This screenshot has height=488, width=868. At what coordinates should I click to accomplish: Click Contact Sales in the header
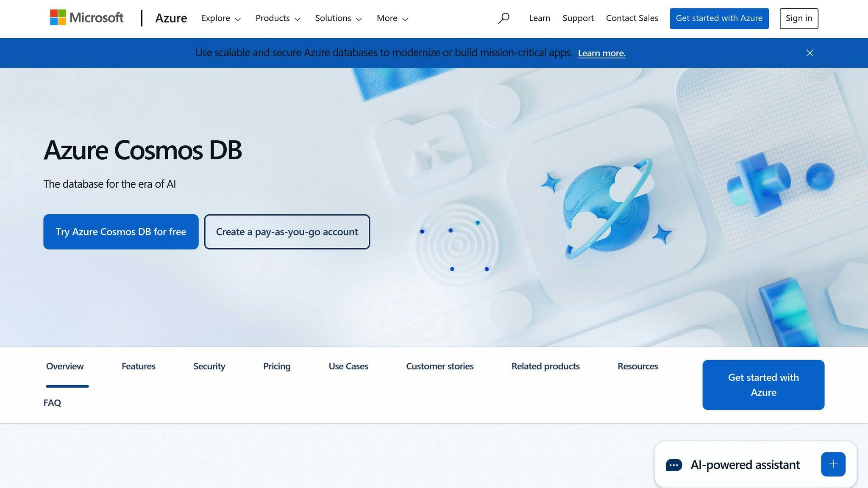point(632,18)
